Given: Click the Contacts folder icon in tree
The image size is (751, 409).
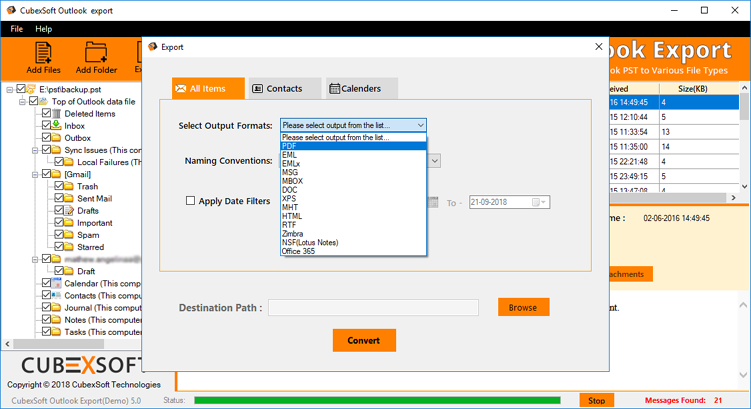Looking at the screenshot, I should point(57,296).
